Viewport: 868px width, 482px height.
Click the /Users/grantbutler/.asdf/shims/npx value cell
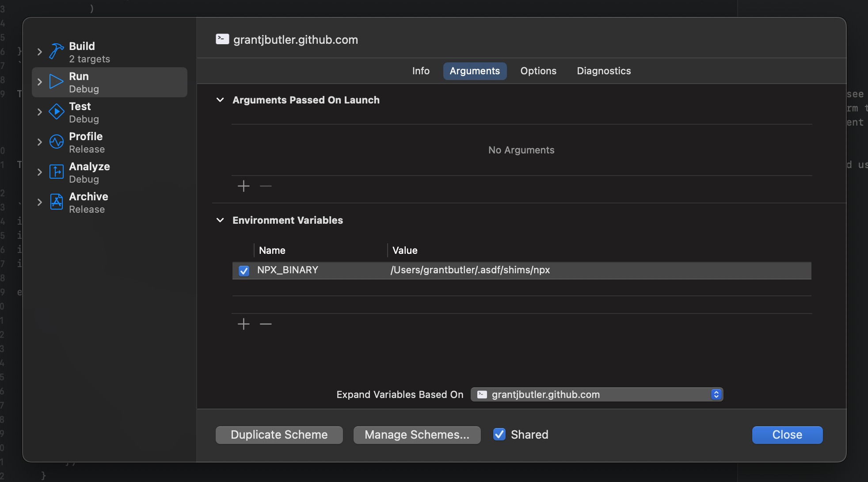[470, 270]
